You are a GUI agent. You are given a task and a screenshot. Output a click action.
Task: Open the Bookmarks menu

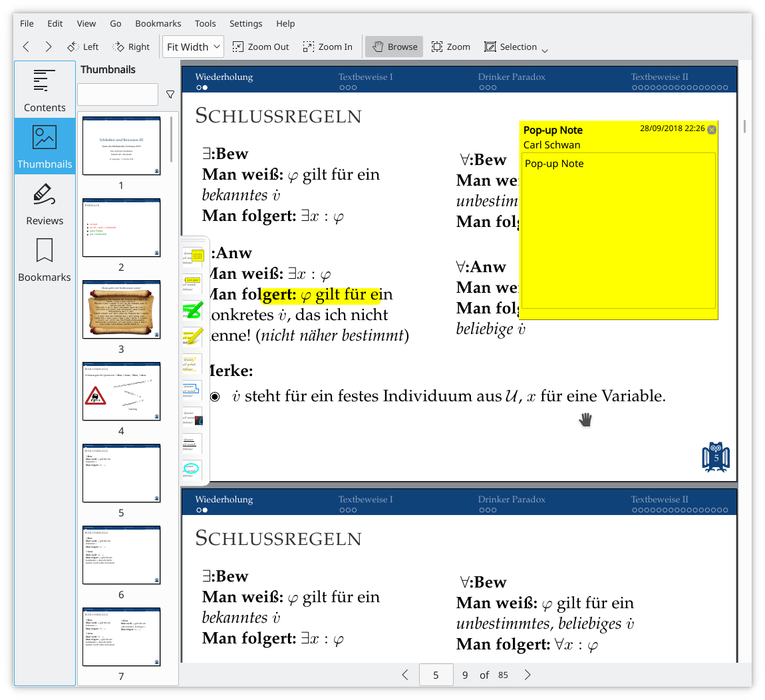coord(158,23)
